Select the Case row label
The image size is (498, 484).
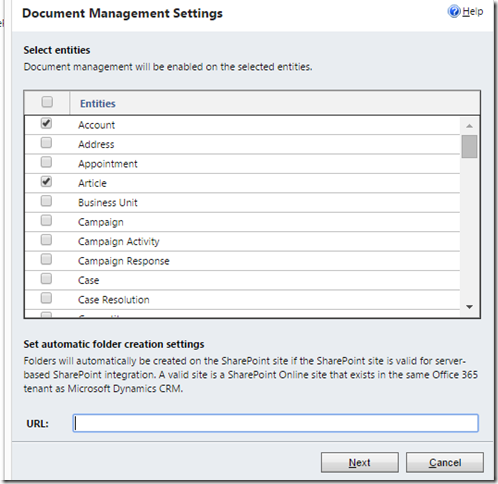[x=88, y=280]
